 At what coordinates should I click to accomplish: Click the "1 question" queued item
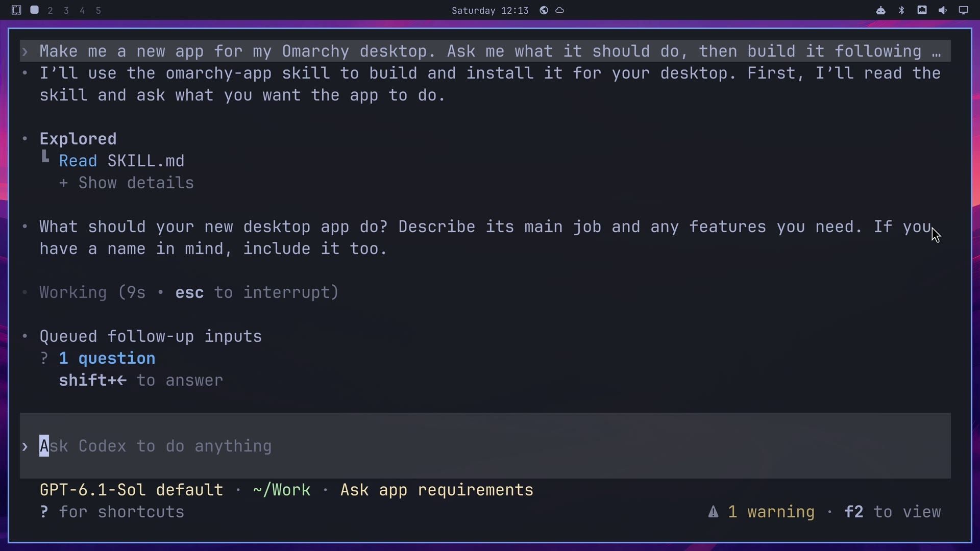107,358
